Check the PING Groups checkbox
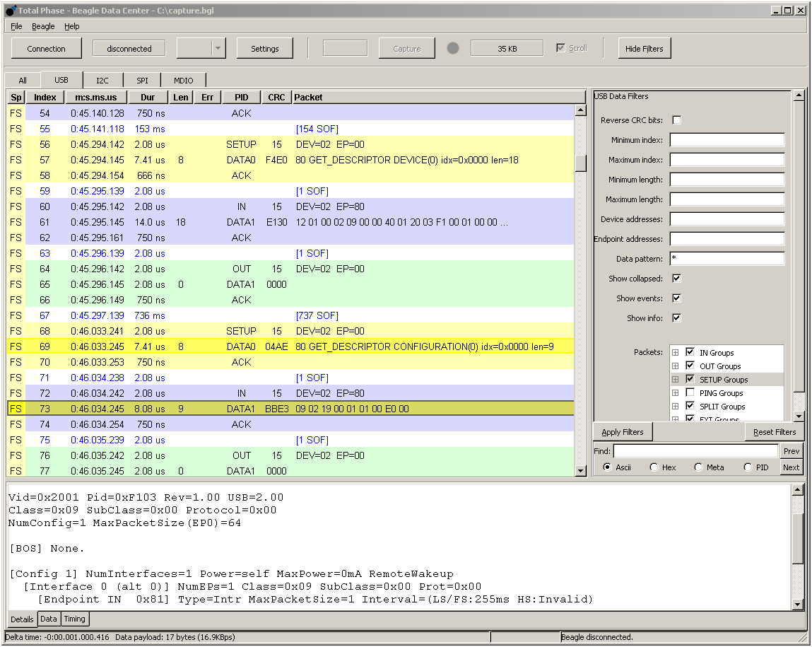Screen dimensions: 812x647 tap(690, 393)
